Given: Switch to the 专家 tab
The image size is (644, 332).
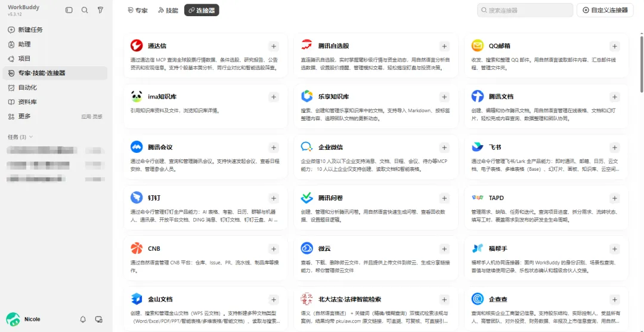Looking at the screenshot, I should click(138, 10).
